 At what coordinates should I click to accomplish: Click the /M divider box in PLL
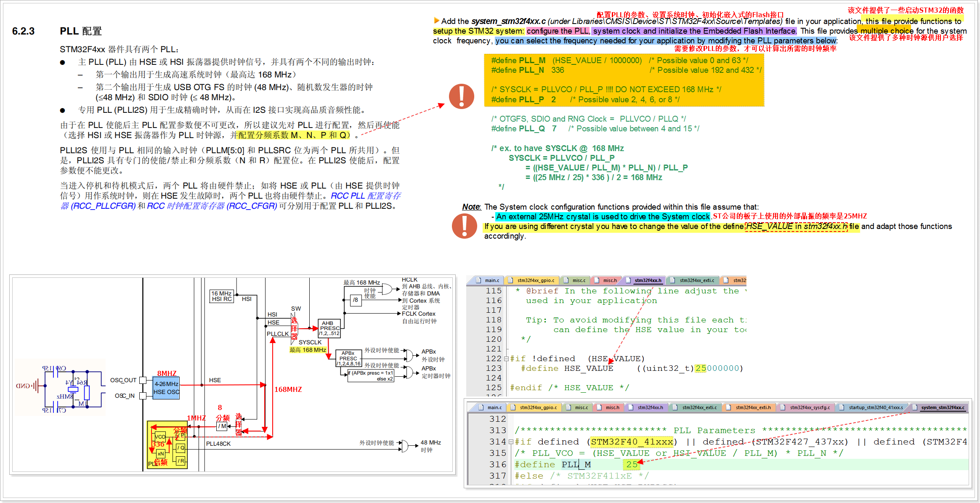click(x=222, y=426)
